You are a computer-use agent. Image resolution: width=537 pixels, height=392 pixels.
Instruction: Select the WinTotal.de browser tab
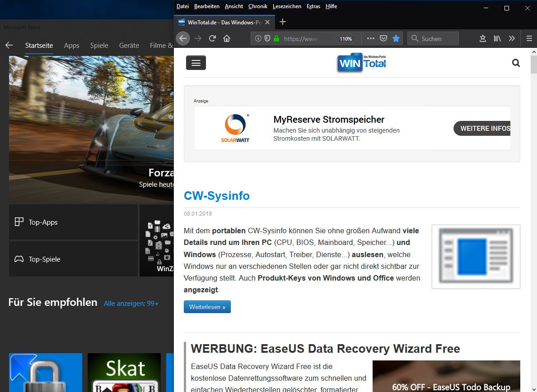[x=224, y=22]
